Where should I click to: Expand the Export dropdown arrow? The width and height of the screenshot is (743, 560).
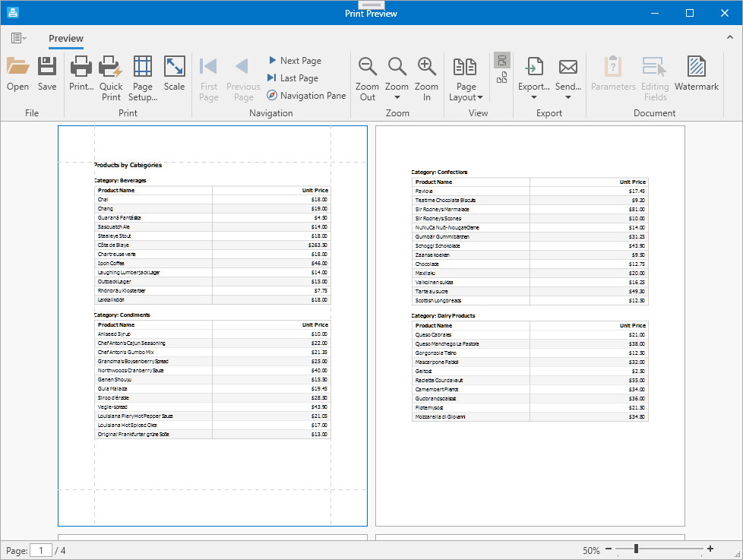pos(534,97)
